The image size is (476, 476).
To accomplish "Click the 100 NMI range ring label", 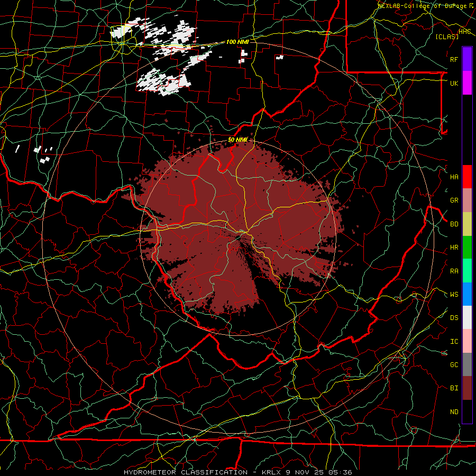I will 237,42.
